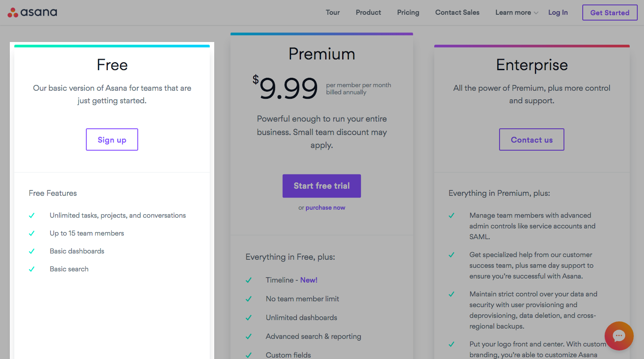Click Sign up on the Free plan
Screen dimensions: 644x359
tap(112, 139)
